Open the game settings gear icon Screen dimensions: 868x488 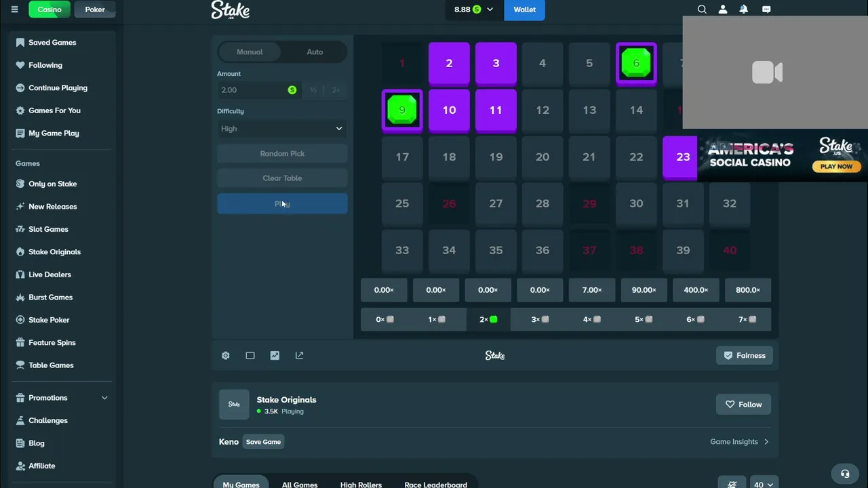tap(226, 355)
